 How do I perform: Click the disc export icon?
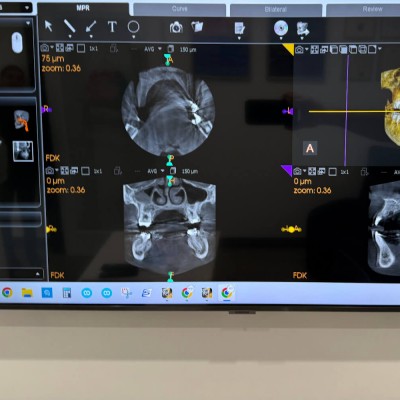coord(281,28)
